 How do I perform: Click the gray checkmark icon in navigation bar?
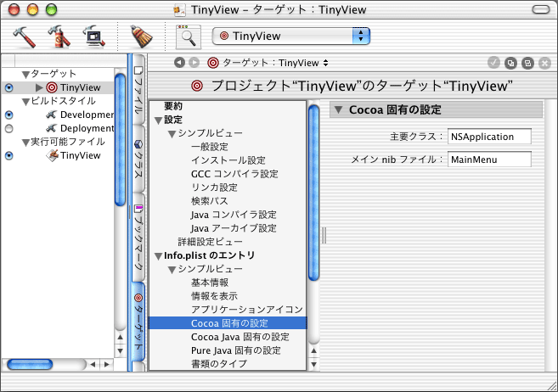[x=493, y=63]
